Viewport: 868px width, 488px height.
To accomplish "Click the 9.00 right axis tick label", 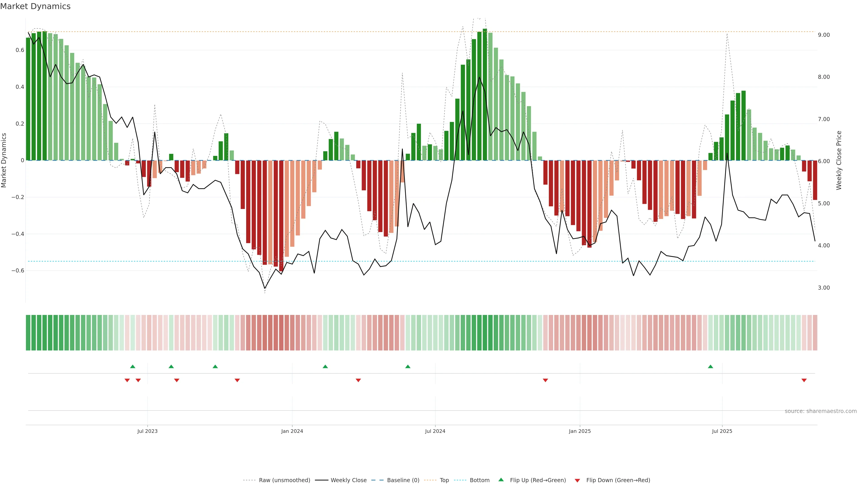I will click(823, 35).
